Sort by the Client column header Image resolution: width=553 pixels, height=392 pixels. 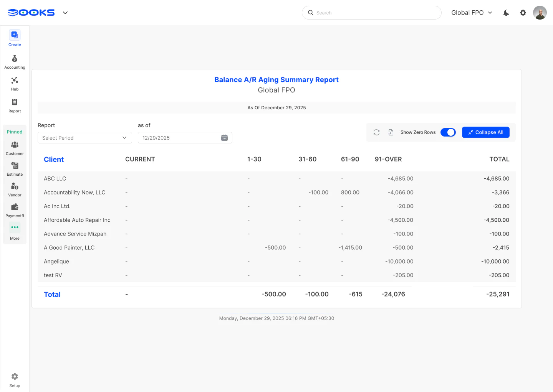(54, 160)
